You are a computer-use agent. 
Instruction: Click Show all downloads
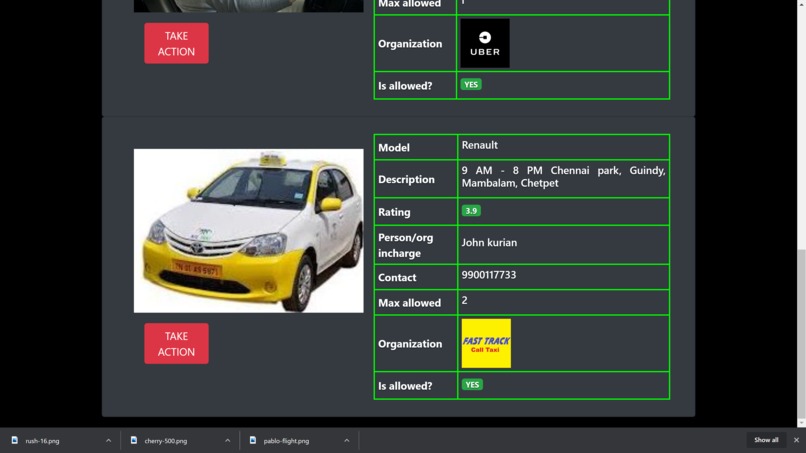click(x=766, y=440)
